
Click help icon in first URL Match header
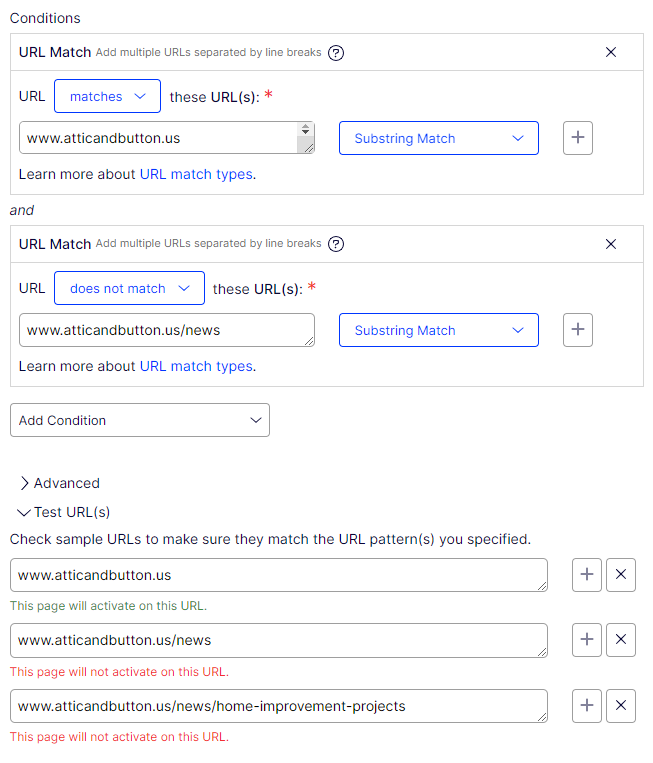click(336, 52)
